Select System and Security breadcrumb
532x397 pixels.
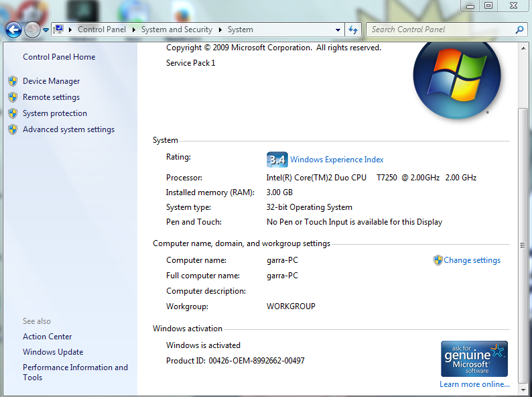coord(177,30)
